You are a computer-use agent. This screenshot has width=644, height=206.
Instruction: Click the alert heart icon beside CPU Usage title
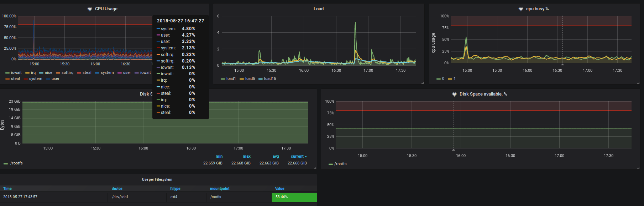tap(90, 9)
